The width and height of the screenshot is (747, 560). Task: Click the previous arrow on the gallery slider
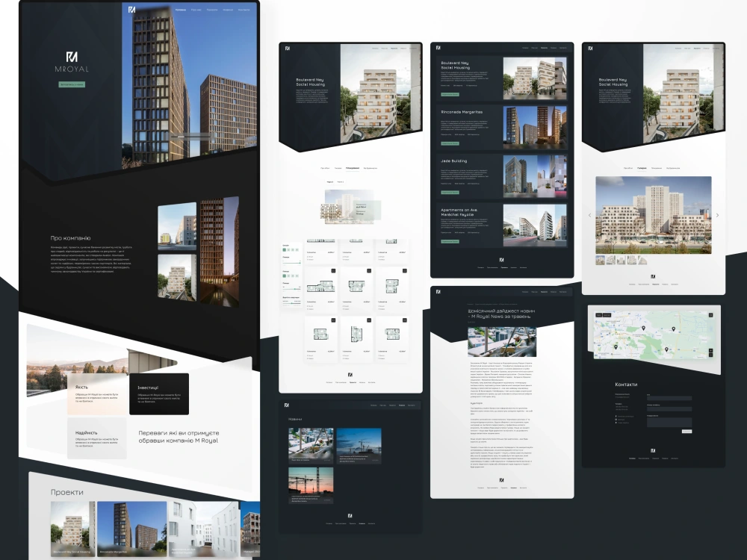[590, 215]
